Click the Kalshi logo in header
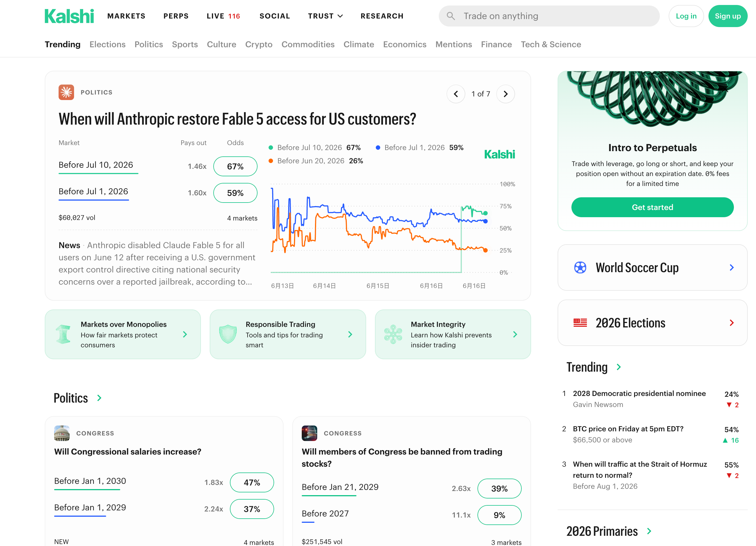This screenshot has width=756, height=546. [x=69, y=16]
